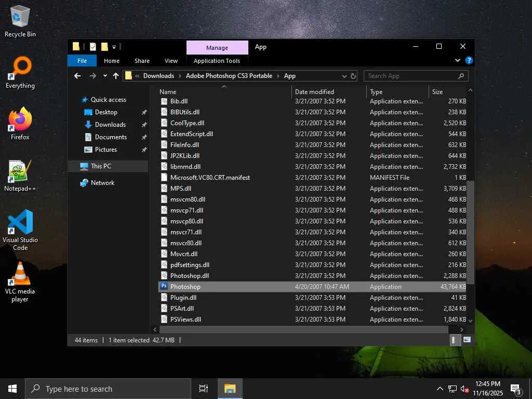Open the notification center icon

pos(516,389)
